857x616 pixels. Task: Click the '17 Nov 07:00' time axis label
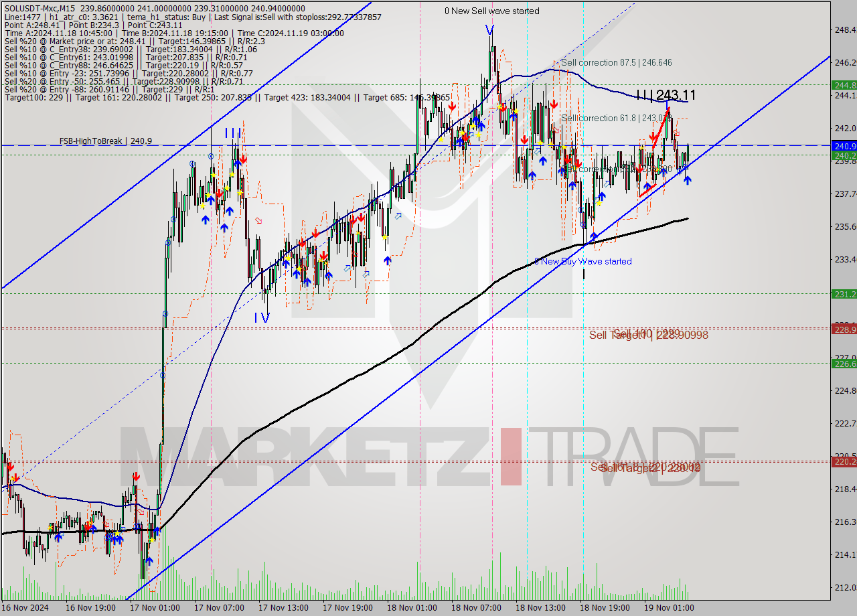point(219,608)
